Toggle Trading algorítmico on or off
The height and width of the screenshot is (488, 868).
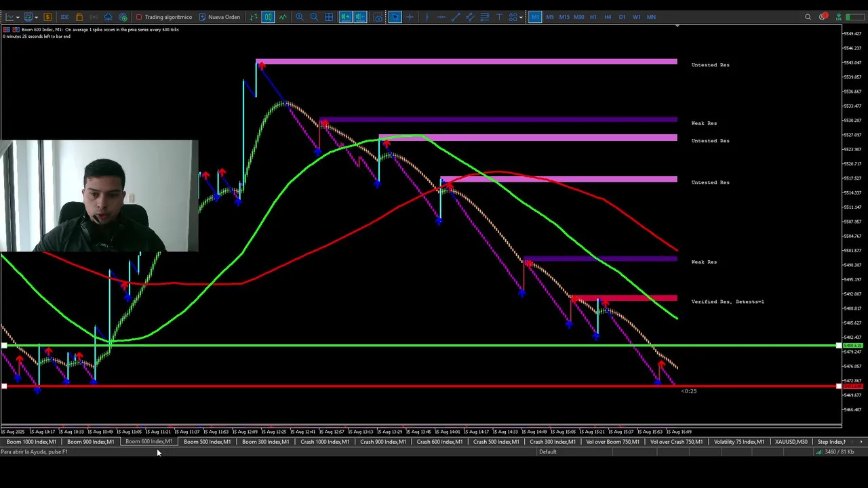(x=164, y=17)
